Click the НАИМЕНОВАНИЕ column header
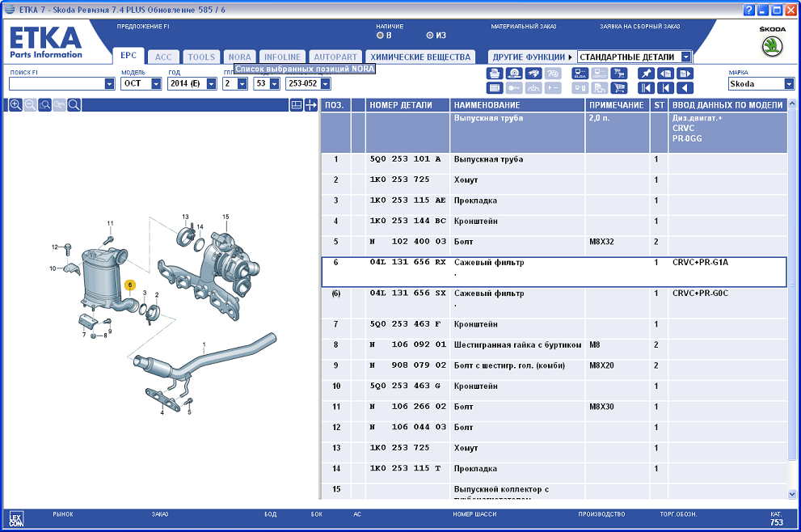The image size is (801, 532). click(517, 105)
